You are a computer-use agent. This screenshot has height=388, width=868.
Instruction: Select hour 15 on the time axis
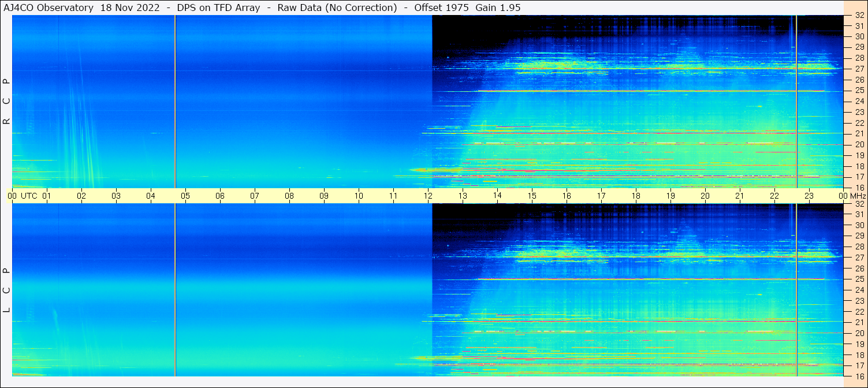pyautogui.click(x=532, y=196)
